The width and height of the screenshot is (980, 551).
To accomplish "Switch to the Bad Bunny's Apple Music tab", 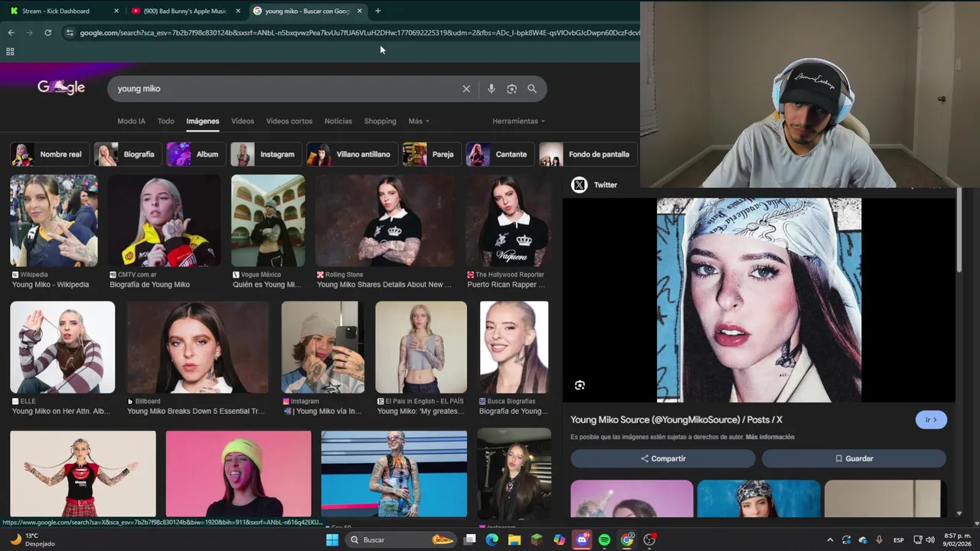I will (x=184, y=11).
